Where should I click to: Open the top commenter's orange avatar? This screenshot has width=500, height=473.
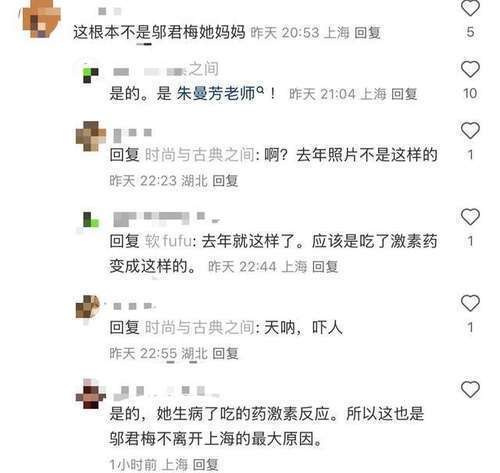(41, 19)
